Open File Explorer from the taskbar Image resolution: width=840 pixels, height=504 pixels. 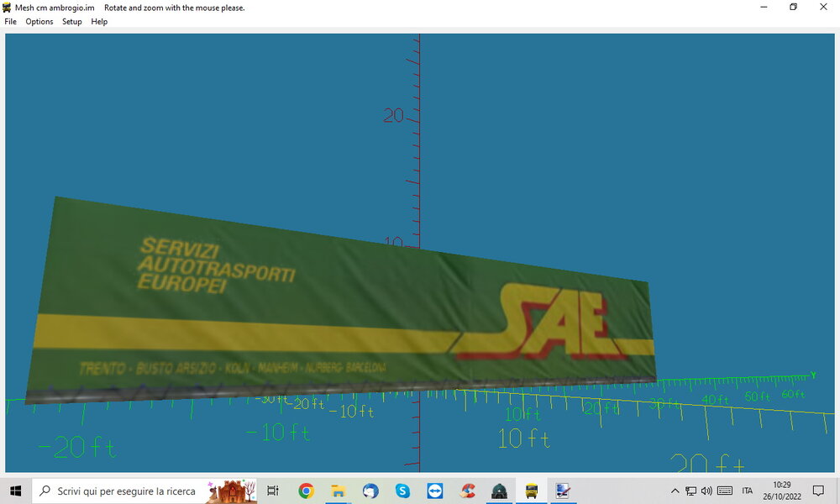pos(338,491)
